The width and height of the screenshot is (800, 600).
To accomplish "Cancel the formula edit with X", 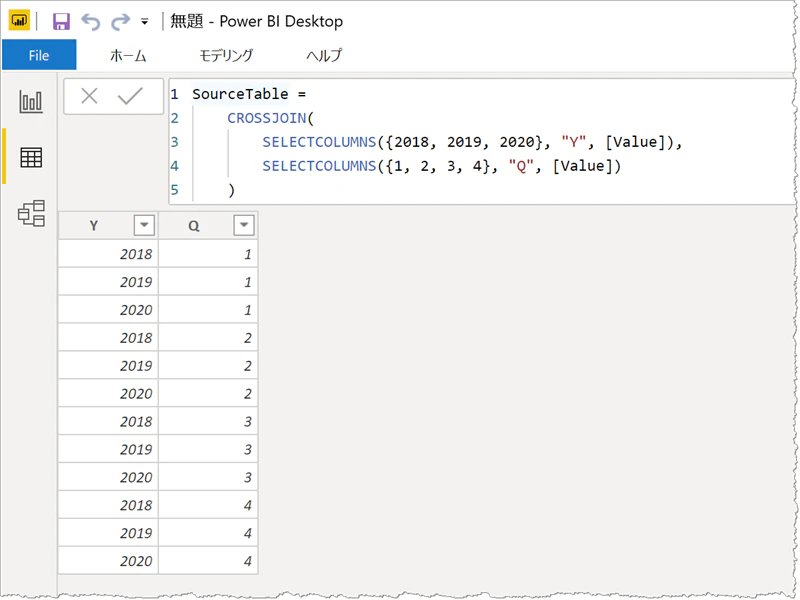I will click(89, 96).
